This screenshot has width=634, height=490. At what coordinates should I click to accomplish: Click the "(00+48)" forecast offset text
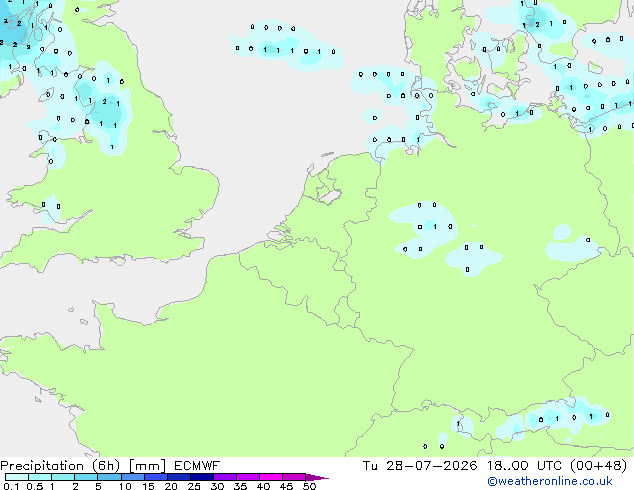click(x=598, y=466)
